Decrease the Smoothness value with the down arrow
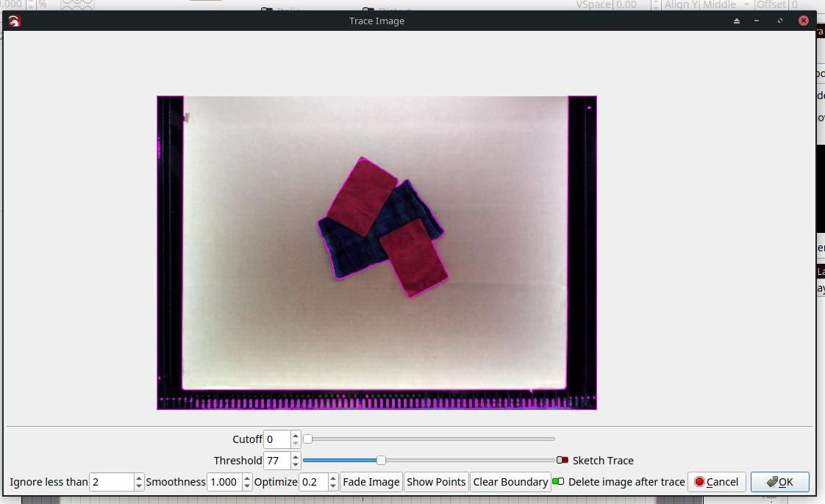The height and width of the screenshot is (504, 825). point(247,486)
